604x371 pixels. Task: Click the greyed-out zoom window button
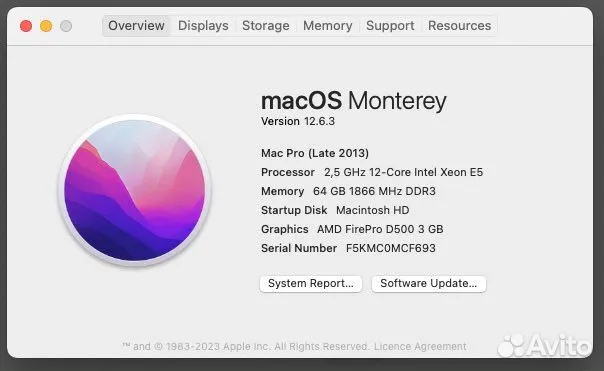click(x=66, y=26)
